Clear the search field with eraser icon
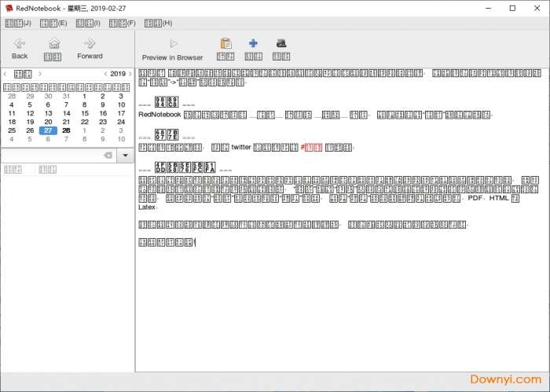 click(108, 156)
